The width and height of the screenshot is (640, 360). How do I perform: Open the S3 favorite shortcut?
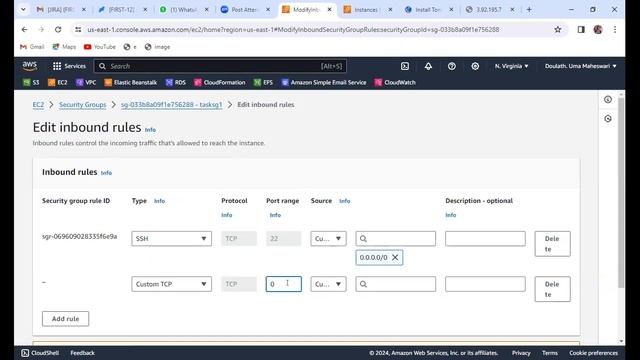[x=31, y=82]
